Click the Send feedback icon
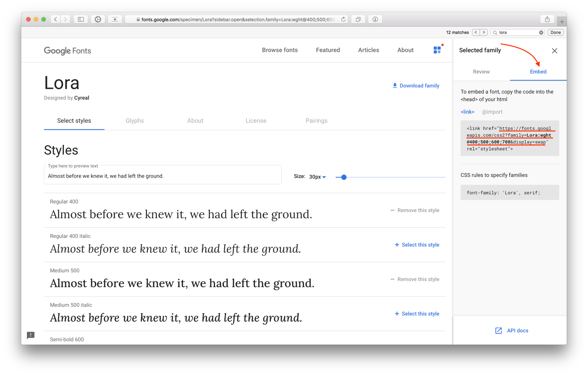Image resolution: width=588 pixels, height=375 pixels. point(31,335)
